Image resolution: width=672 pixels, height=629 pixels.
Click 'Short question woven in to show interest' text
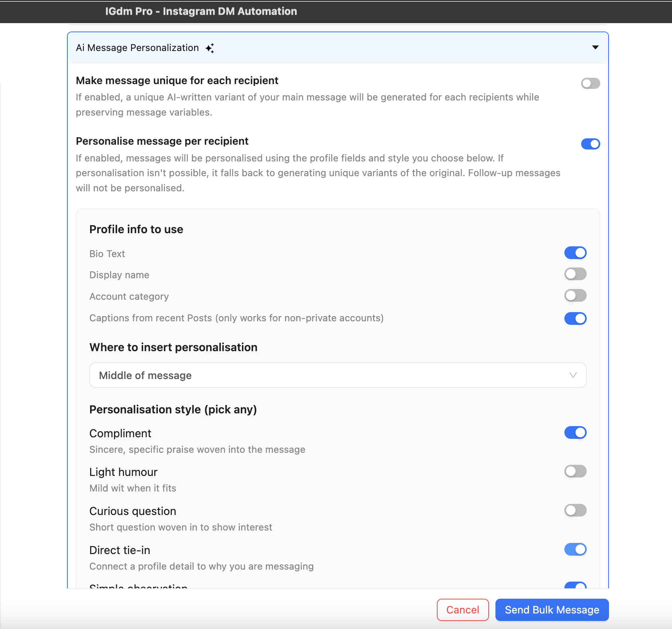[x=181, y=527]
